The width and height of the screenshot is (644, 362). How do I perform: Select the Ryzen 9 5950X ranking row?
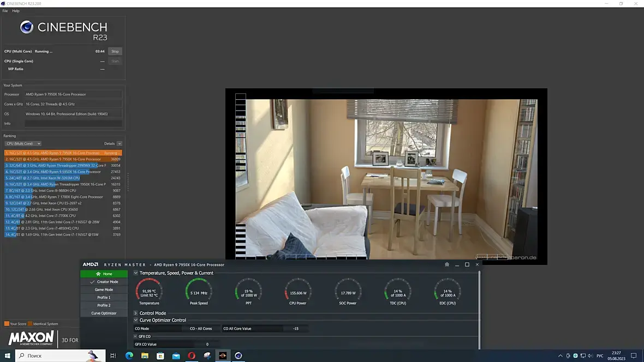click(63, 172)
